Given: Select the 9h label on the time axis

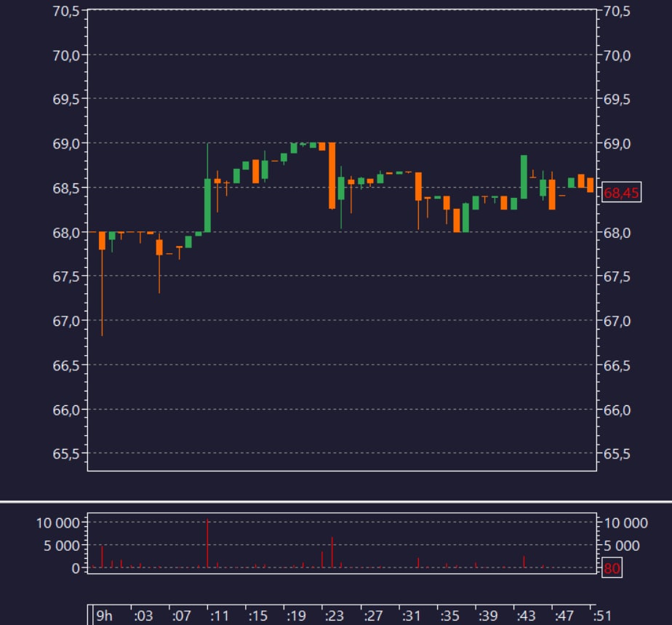Looking at the screenshot, I should (104, 616).
